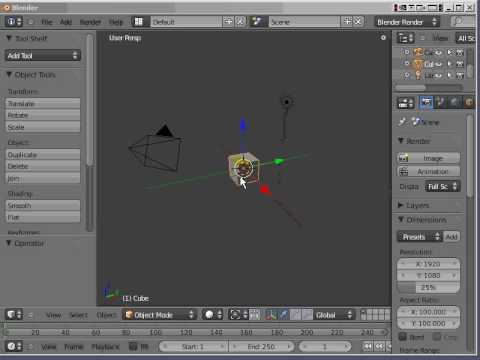The image size is (480, 360).
Task: Expand the Layers panel
Action: click(x=401, y=205)
